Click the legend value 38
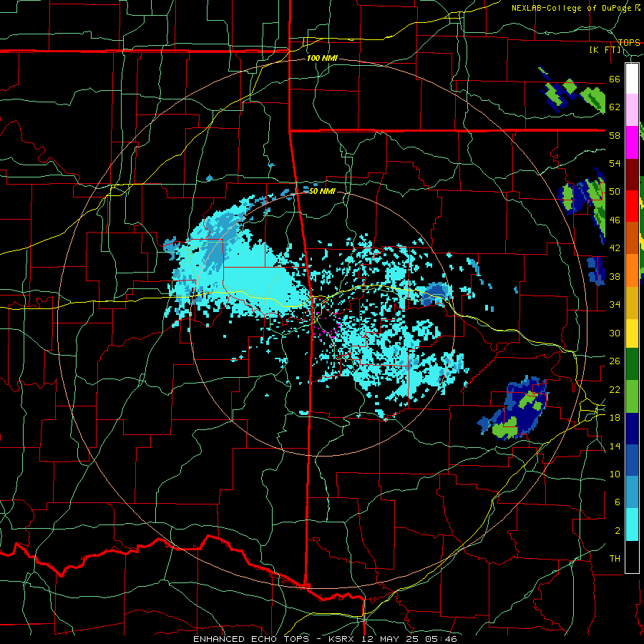Screen dimensions: 644x644 click(615, 276)
